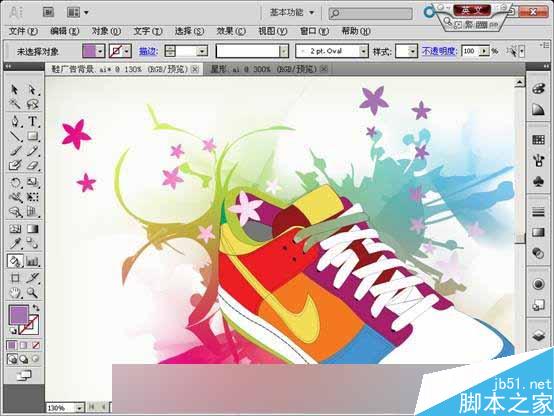554x416 pixels.
Task: Select the Warp tool
Action: point(15,197)
